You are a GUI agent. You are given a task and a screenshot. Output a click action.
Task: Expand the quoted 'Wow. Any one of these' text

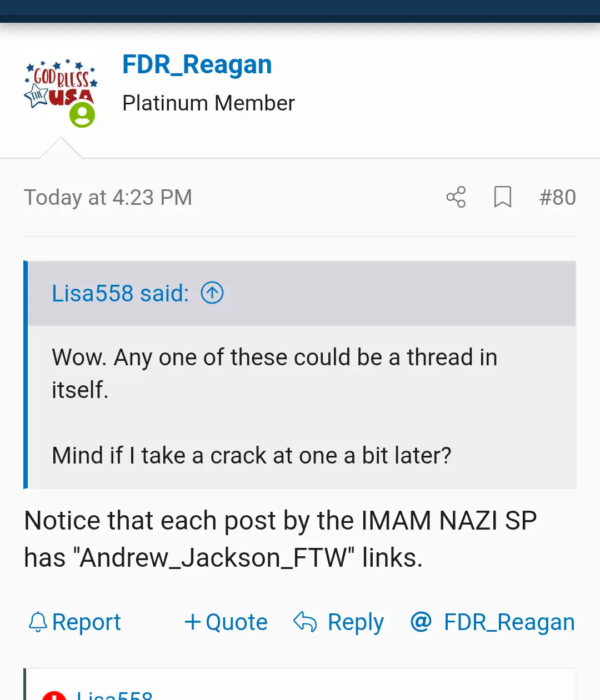pos(274,373)
